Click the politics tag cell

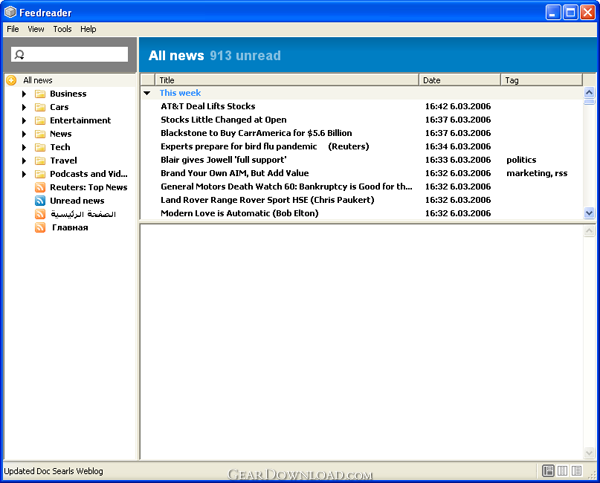pos(521,160)
